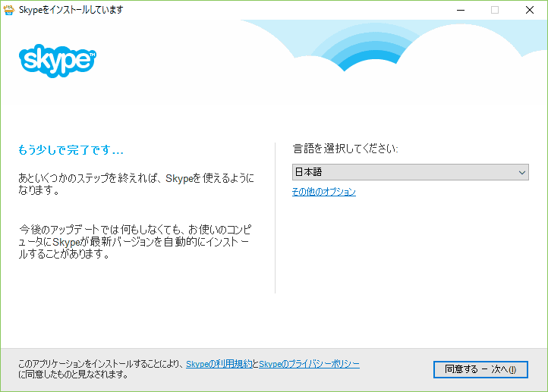Click the 同意する－次へ button
Viewport: 548px width, 392px height.
point(480,369)
